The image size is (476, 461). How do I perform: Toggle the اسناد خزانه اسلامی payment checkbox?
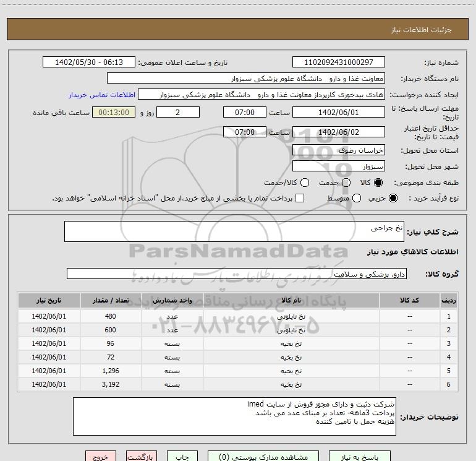click(300, 198)
